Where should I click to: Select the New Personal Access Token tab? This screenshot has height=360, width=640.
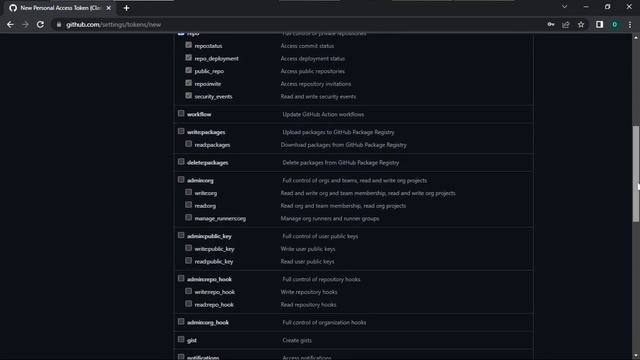click(x=60, y=8)
